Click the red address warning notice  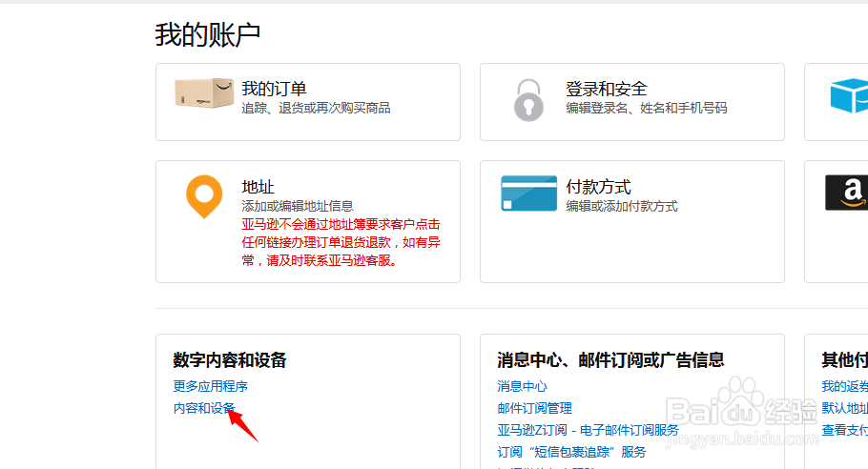[341, 242]
